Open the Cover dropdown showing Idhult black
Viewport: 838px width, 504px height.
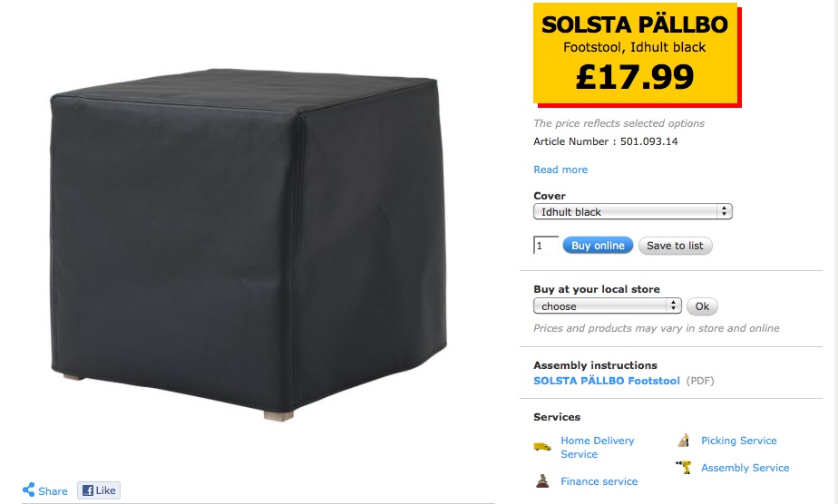(633, 212)
